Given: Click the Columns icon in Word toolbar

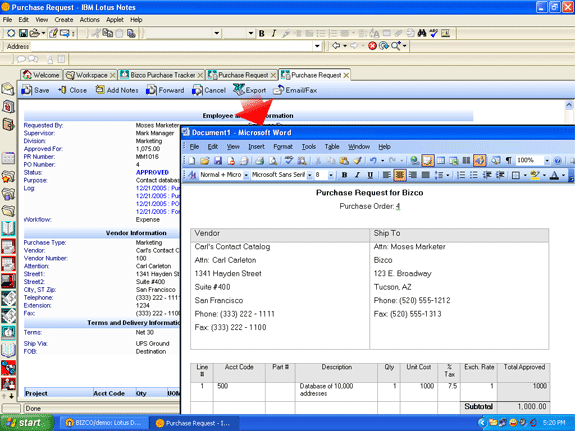Looking at the screenshot, I should 466,160.
